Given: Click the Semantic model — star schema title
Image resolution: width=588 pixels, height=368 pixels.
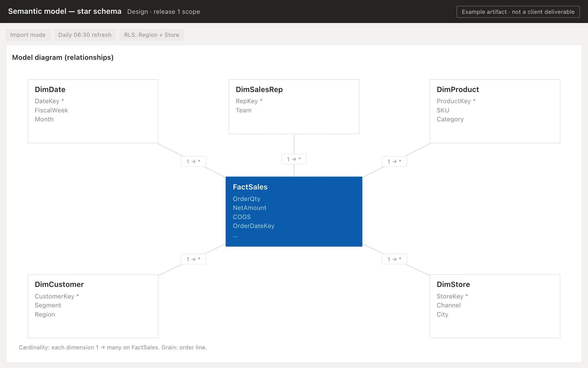Looking at the screenshot, I should pyautogui.click(x=65, y=11).
